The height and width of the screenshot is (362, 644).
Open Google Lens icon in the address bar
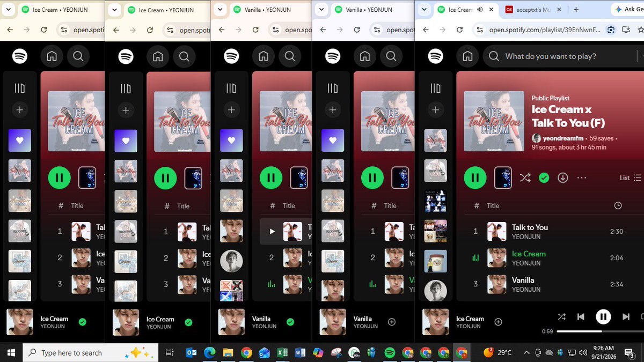click(x=611, y=30)
